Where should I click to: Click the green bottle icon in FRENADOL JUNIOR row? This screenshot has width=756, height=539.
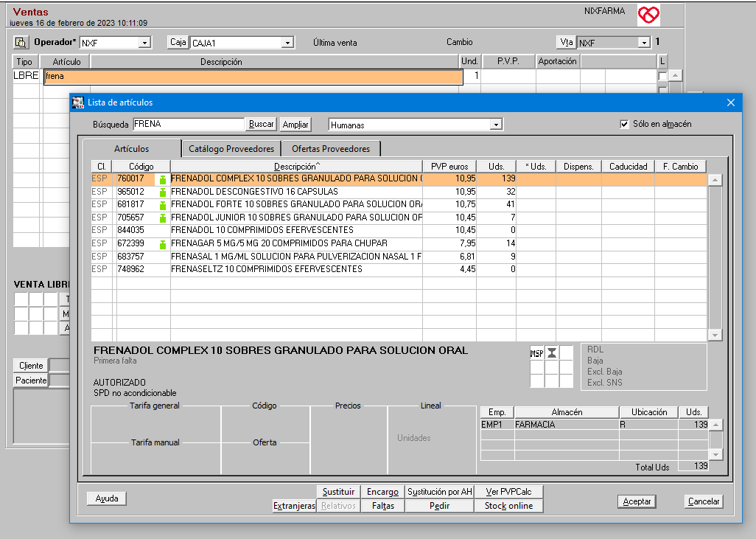[163, 218]
